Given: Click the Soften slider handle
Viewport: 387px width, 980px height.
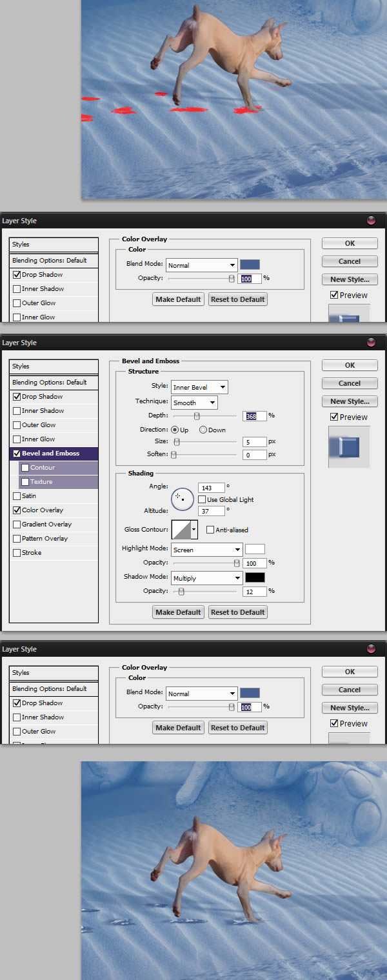Looking at the screenshot, I should [174, 454].
